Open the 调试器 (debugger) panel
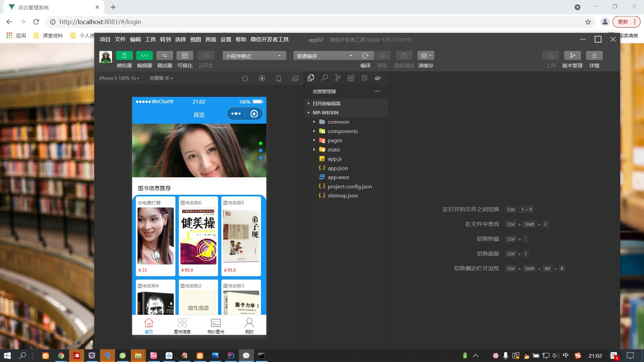This screenshot has width=644, height=362. pos(164,56)
